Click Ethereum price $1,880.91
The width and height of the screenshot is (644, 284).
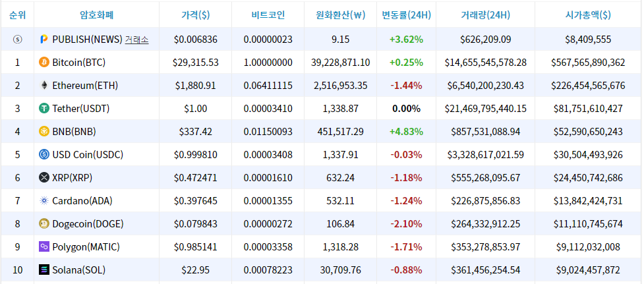click(x=196, y=86)
